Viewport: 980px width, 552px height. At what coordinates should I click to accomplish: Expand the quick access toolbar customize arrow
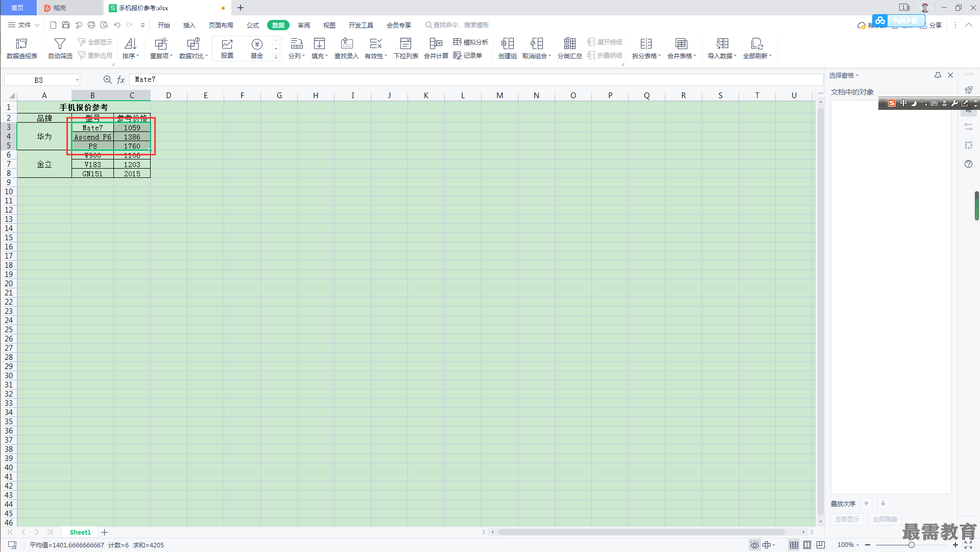[x=142, y=25]
